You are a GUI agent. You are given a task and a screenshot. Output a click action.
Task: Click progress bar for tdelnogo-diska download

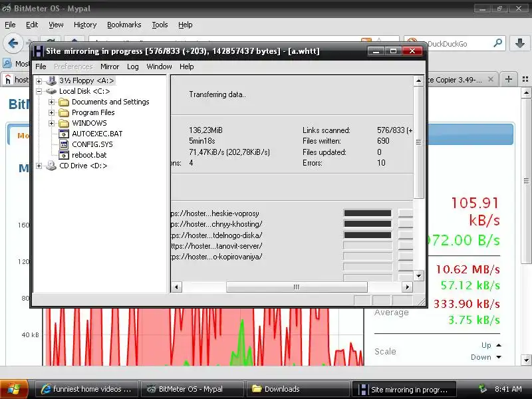[368, 235]
